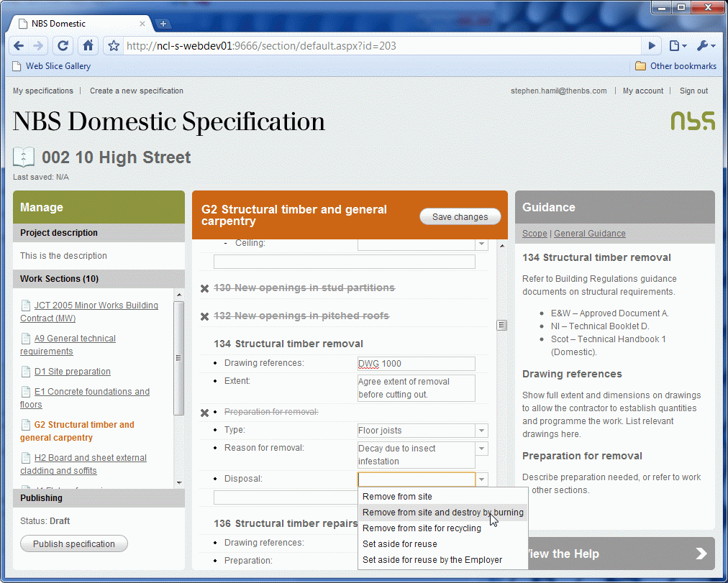The width and height of the screenshot is (728, 583).
Task: Click document icon beside A9 General technical requirements
Action: pyautogui.click(x=26, y=339)
